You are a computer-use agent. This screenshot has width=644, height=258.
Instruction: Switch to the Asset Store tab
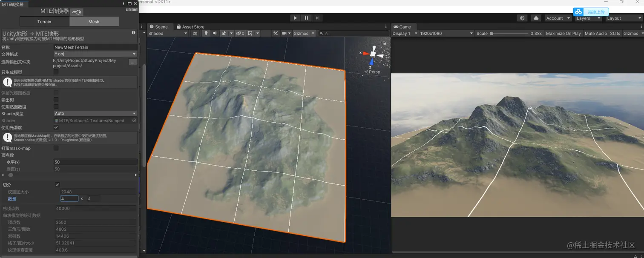pos(190,27)
